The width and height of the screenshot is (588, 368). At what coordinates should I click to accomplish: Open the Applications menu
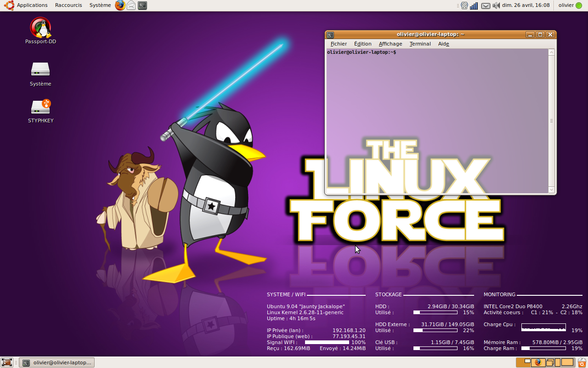tap(32, 5)
